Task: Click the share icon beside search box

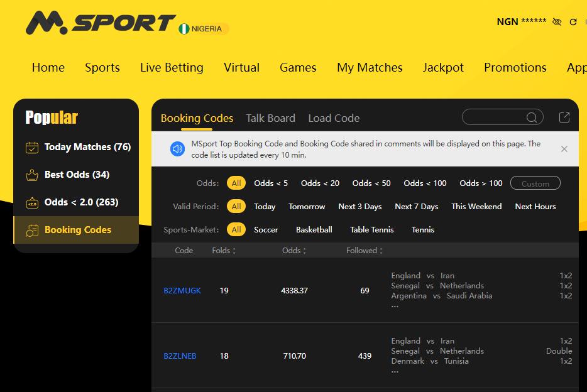Action: [564, 117]
